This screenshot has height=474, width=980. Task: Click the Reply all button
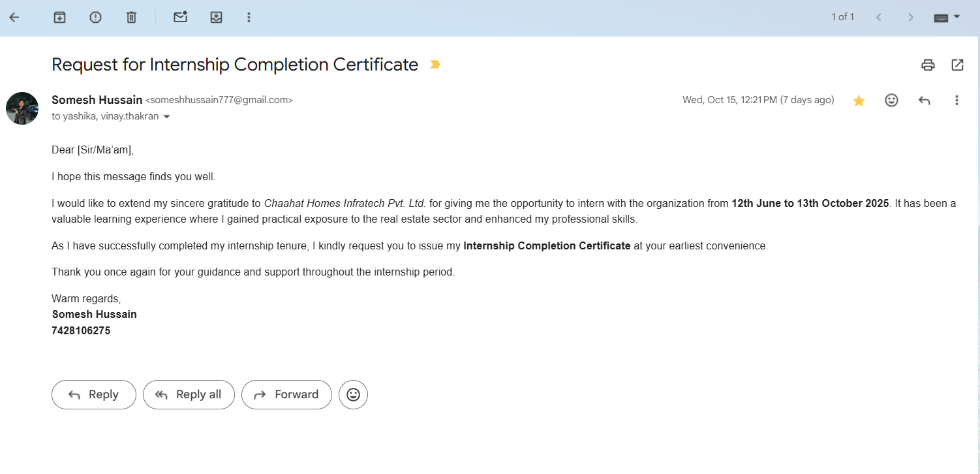189,394
